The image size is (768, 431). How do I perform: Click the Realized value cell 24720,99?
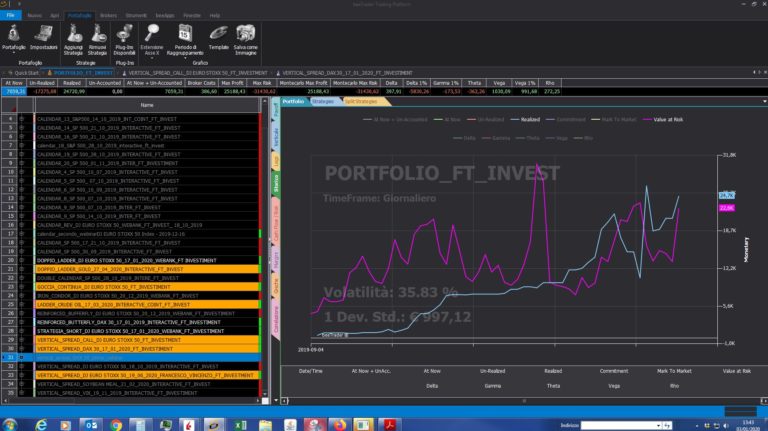(72, 92)
